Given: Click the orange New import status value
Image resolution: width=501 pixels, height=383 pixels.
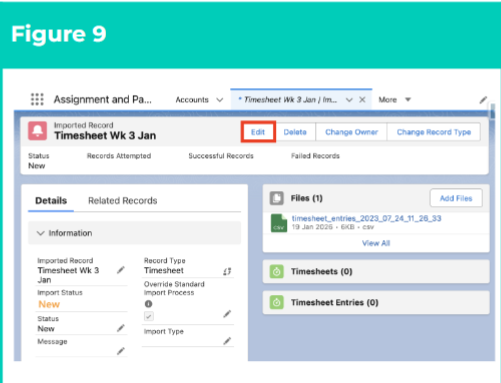Looking at the screenshot, I should [x=49, y=304].
